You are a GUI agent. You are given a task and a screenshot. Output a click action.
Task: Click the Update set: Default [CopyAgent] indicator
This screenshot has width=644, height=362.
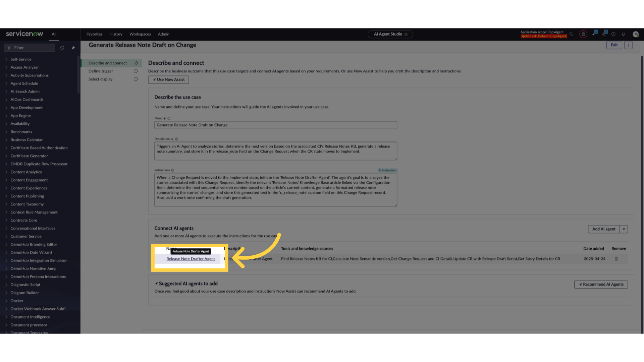[544, 36]
